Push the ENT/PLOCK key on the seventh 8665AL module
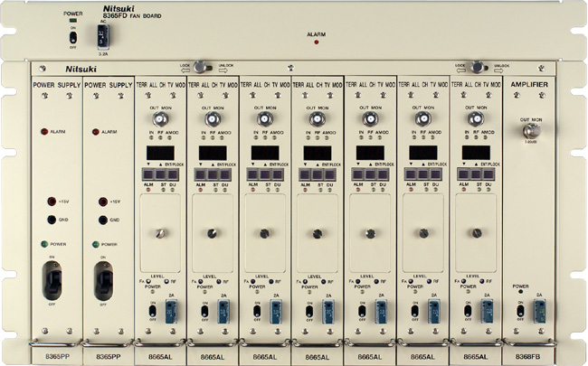The width and height of the screenshot is (588, 366). (x=488, y=174)
